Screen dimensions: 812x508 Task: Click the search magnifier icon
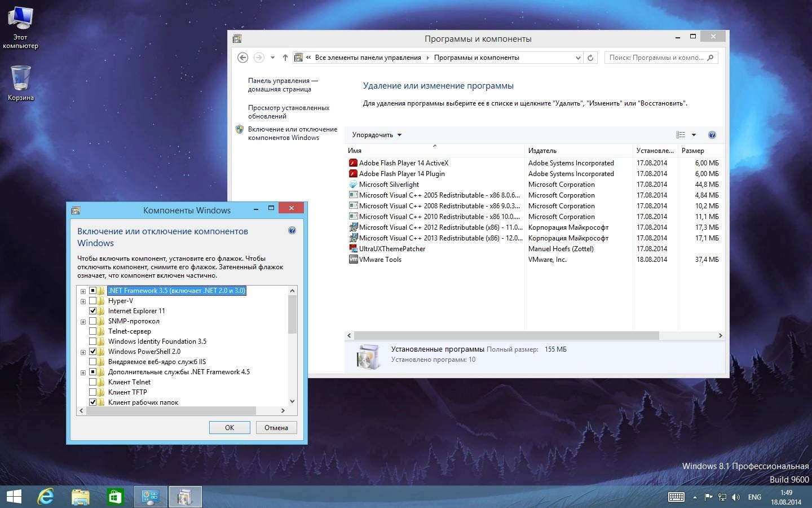click(x=710, y=58)
